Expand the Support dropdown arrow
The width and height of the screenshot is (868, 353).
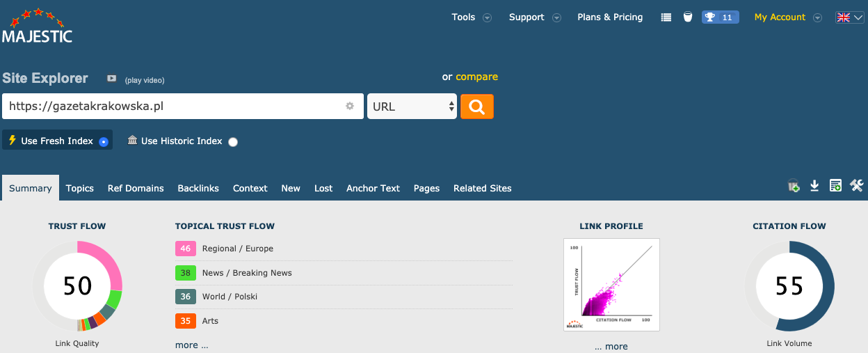coord(556,18)
